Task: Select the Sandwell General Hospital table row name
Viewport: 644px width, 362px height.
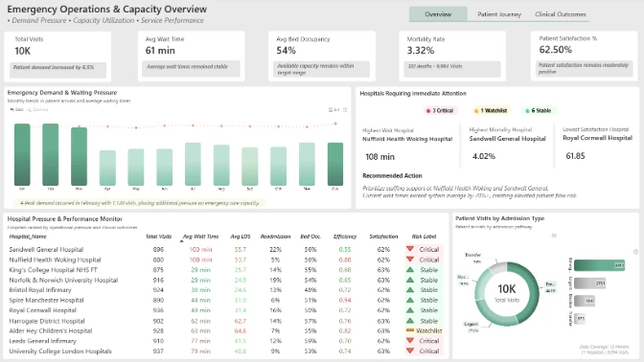Action: point(46,249)
